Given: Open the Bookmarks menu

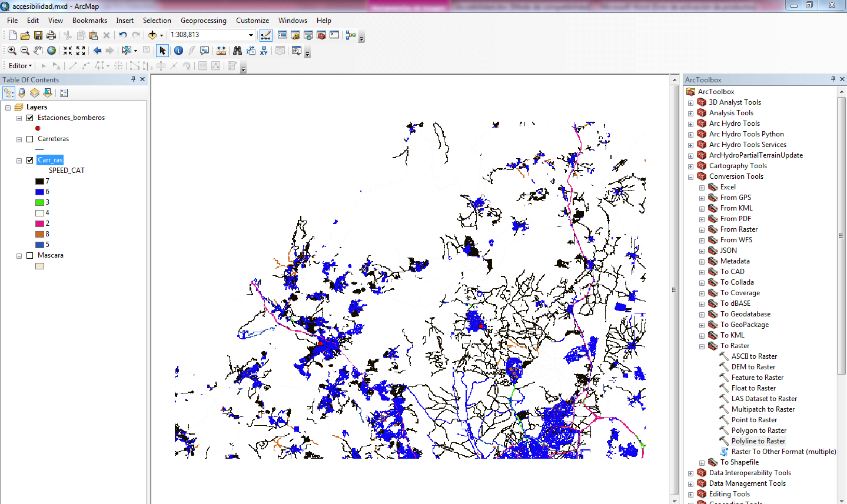Looking at the screenshot, I should [x=89, y=21].
